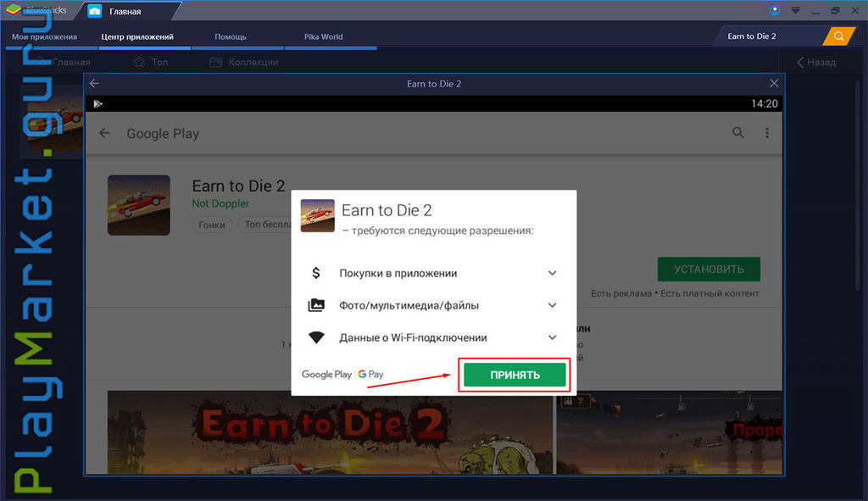
Task: Click the 14:20 clock in status bar
Action: tap(764, 103)
